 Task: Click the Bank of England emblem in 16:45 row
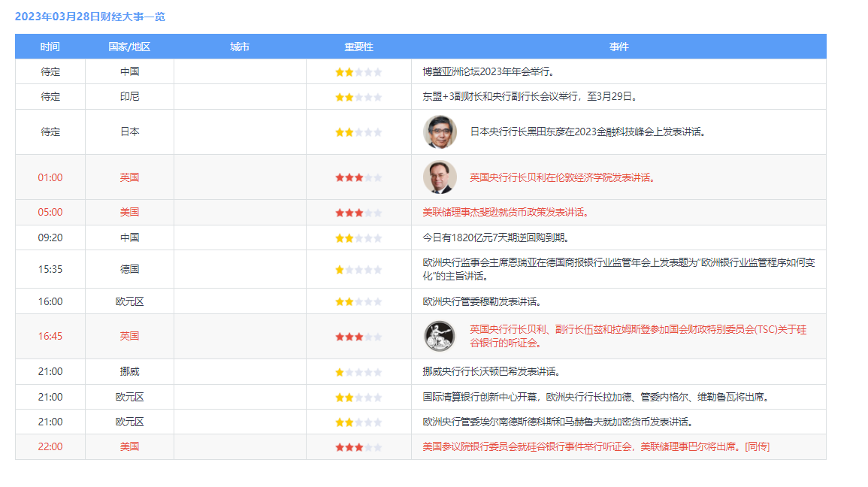(440, 336)
